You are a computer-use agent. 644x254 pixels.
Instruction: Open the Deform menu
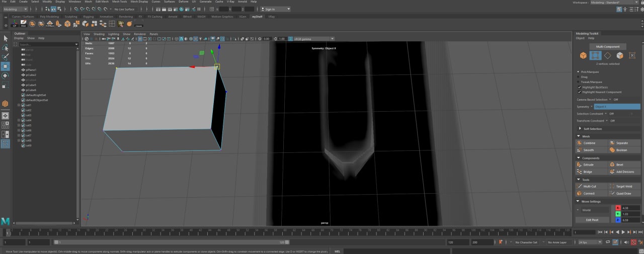(x=184, y=2)
